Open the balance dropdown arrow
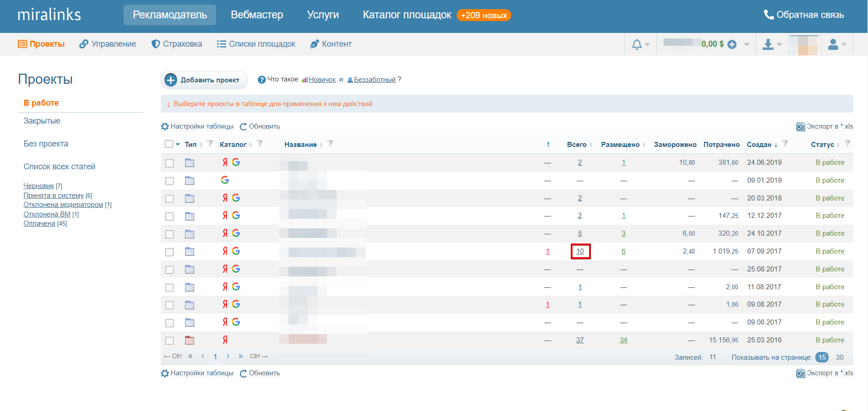The image size is (868, 411). tap(747, 44)
